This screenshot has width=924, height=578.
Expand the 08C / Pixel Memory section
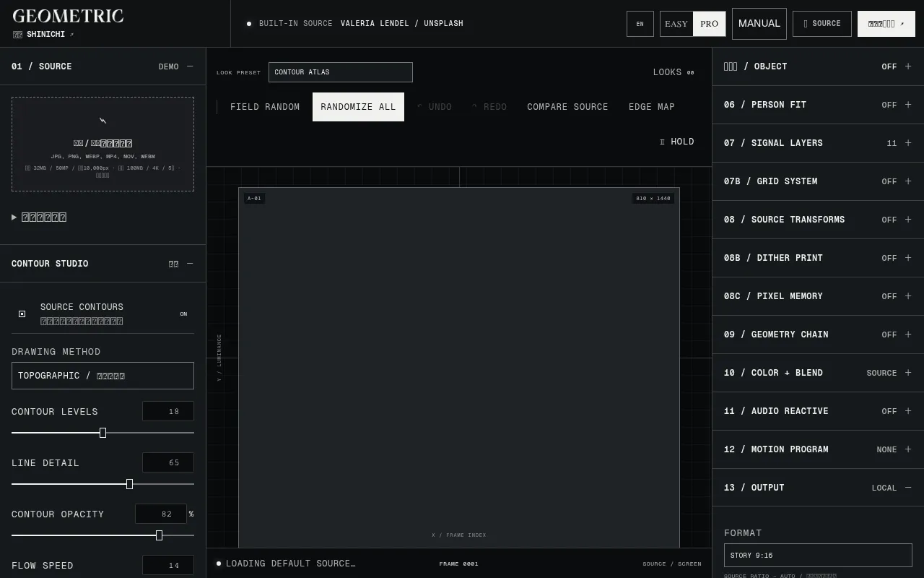point(818,296)
